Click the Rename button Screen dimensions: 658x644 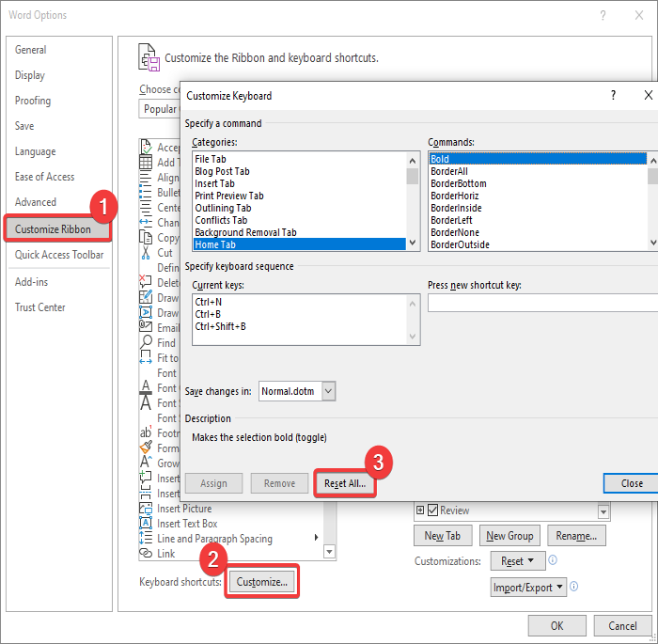(576, 536)
